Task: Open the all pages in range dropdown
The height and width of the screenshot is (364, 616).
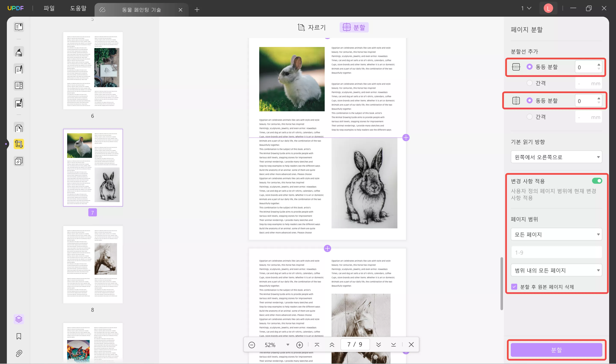Action: pyautogui.click(x=556, y=270)
